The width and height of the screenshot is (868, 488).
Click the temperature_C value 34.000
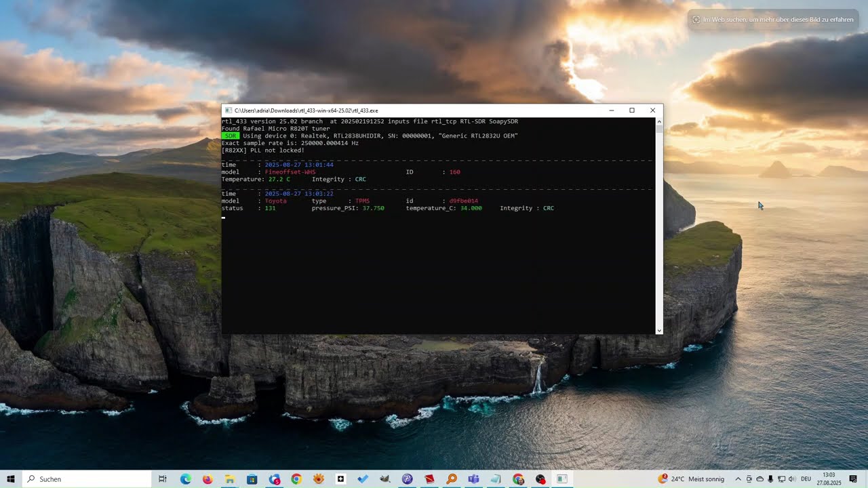pyautogui.click(x=471, y=208)
